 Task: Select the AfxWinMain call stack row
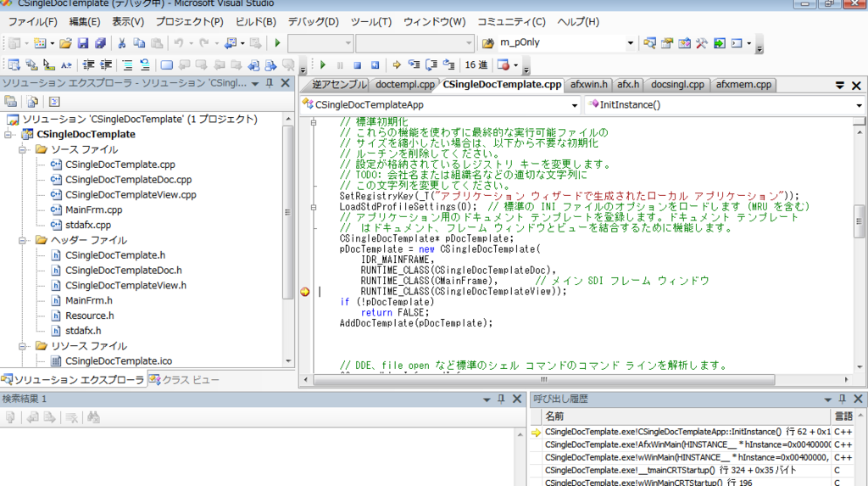tap(694, 444)
